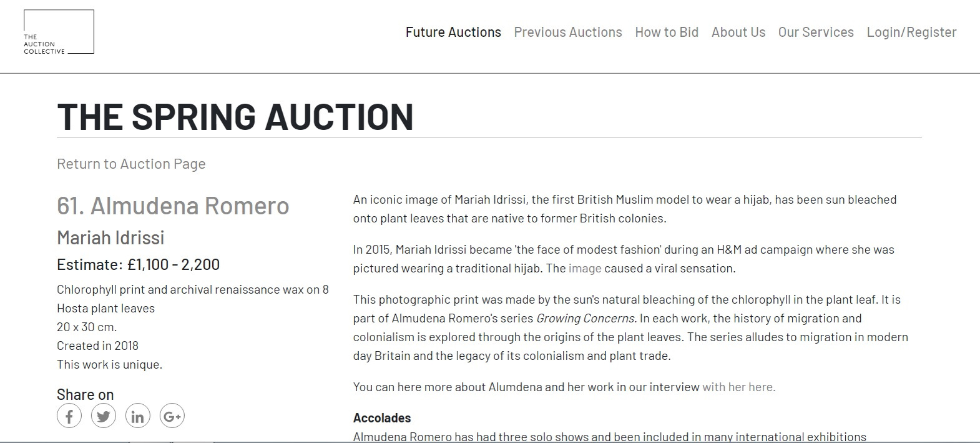
Task: Share this lot on LinkedIn
Action: [x=138, y=416]
